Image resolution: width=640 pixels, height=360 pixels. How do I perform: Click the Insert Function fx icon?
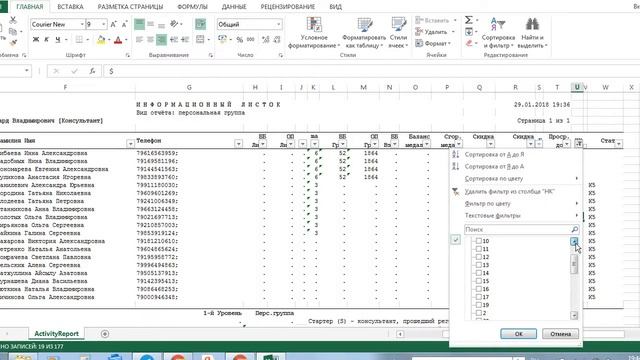(x=92, y=71)
